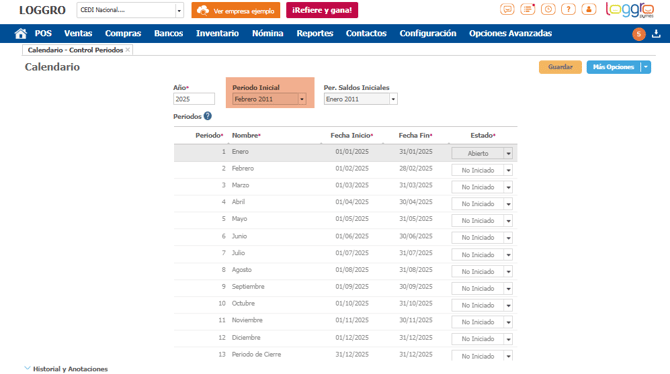Open the POS menu
The width and height of the screenshot is (670, 374).
(x=43, y=33)
